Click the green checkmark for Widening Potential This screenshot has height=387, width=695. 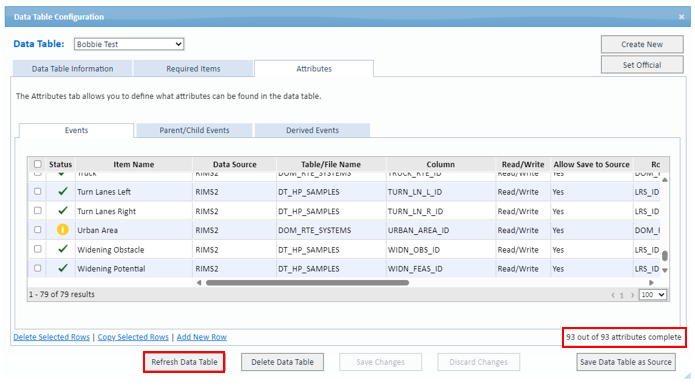[x=63, y=268]
